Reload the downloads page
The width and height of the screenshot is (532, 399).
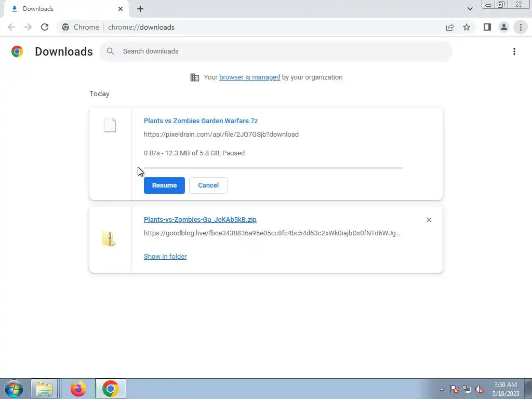tap(45, 27)
